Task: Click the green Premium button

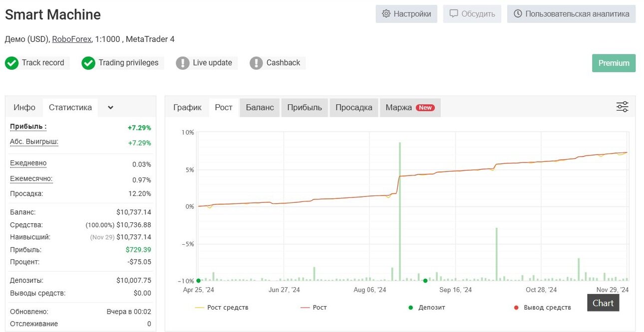Action: 614,63
